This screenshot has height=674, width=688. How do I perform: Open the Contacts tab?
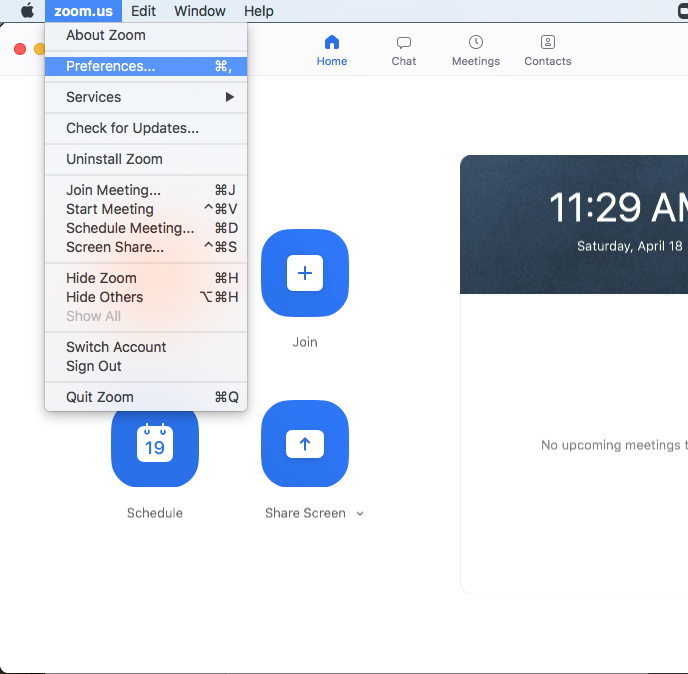[x=548, y=51]
